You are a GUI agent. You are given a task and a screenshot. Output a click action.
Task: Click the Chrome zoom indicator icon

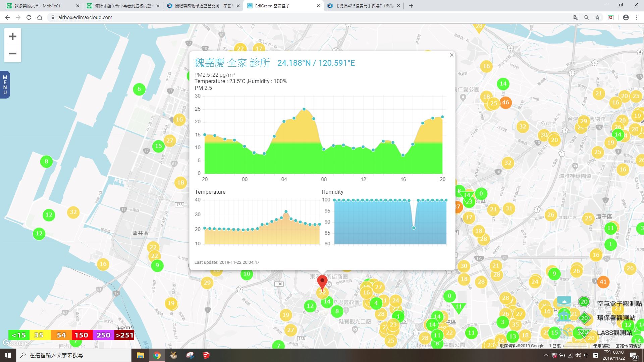click(586, 17)
